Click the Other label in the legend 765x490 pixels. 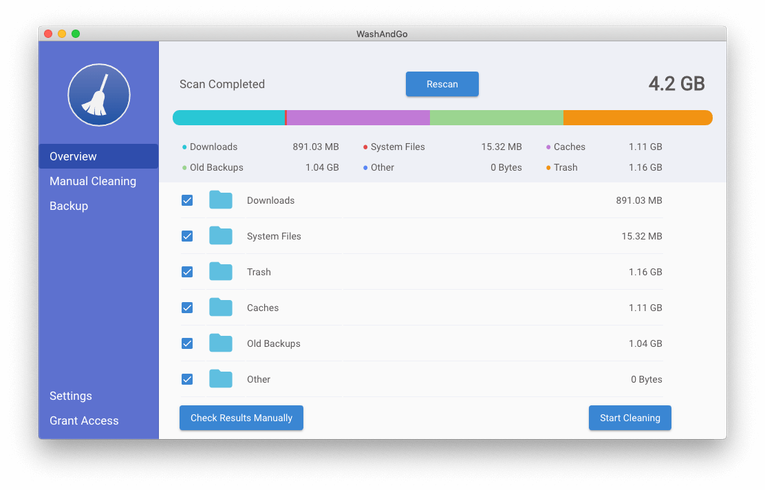[382, 167]
